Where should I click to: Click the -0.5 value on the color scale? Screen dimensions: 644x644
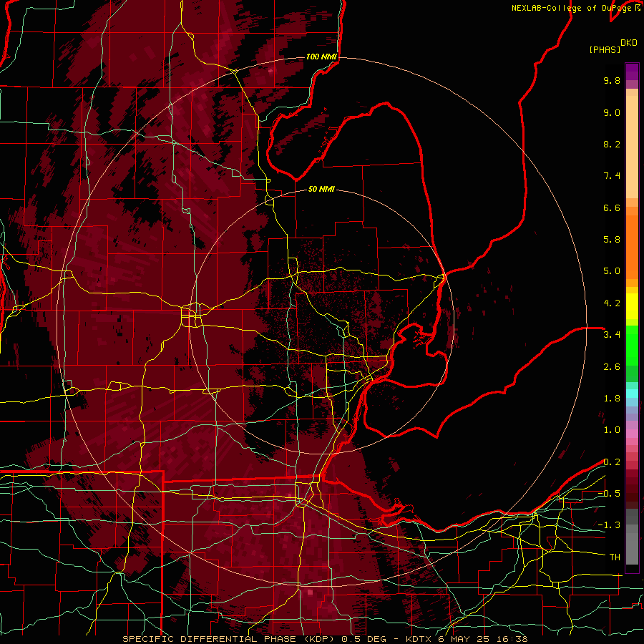609,494
